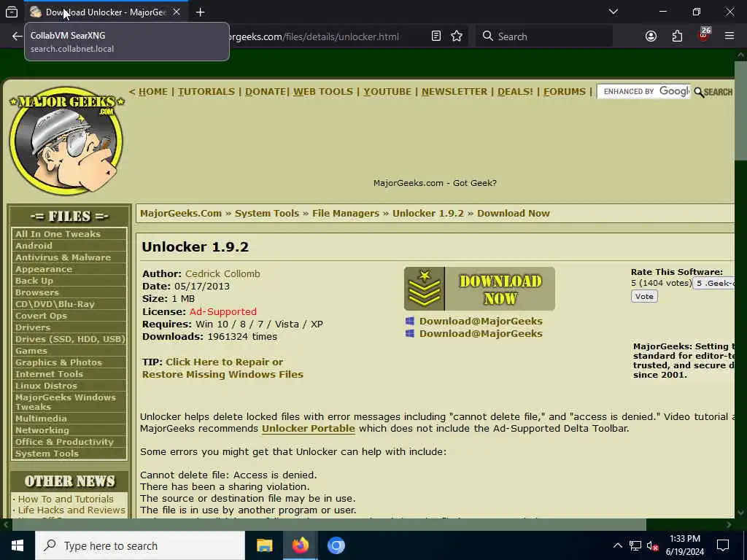Open the Firefox account icon
This screenshot has height=560, width=747.
tap(651, 36)
